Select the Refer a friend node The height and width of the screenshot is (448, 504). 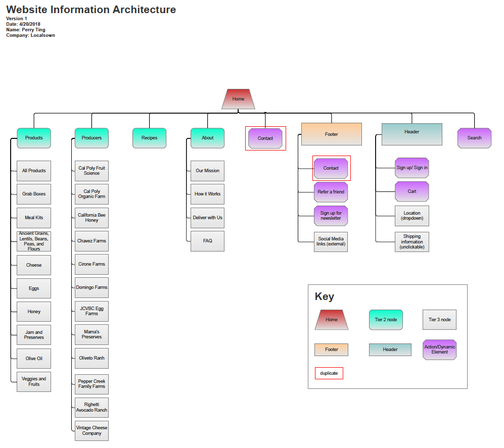pos(331,192)
